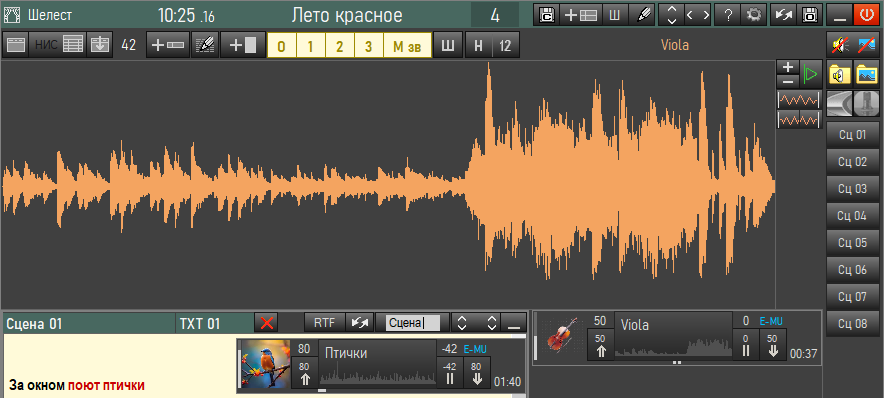Screen dimensions: 884x398
Task: Click the import download-to-tray icon
Action: click(x=99, y=45)
